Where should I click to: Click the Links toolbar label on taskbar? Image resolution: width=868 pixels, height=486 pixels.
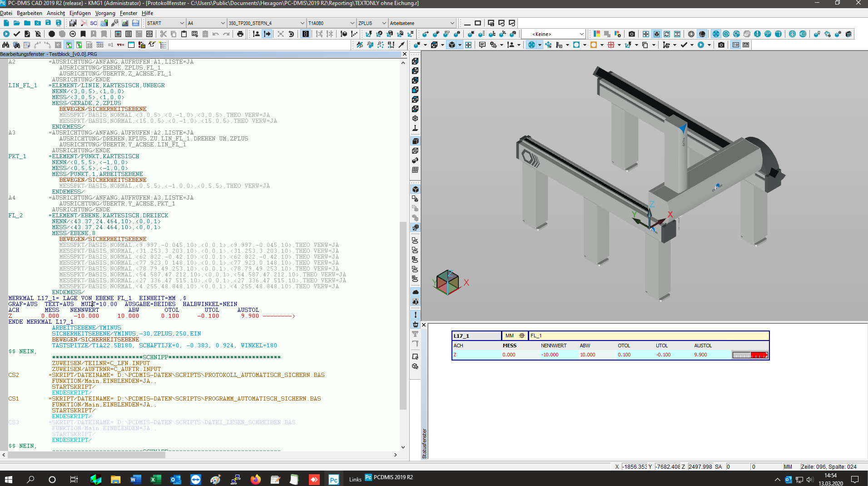coord(355,479)
